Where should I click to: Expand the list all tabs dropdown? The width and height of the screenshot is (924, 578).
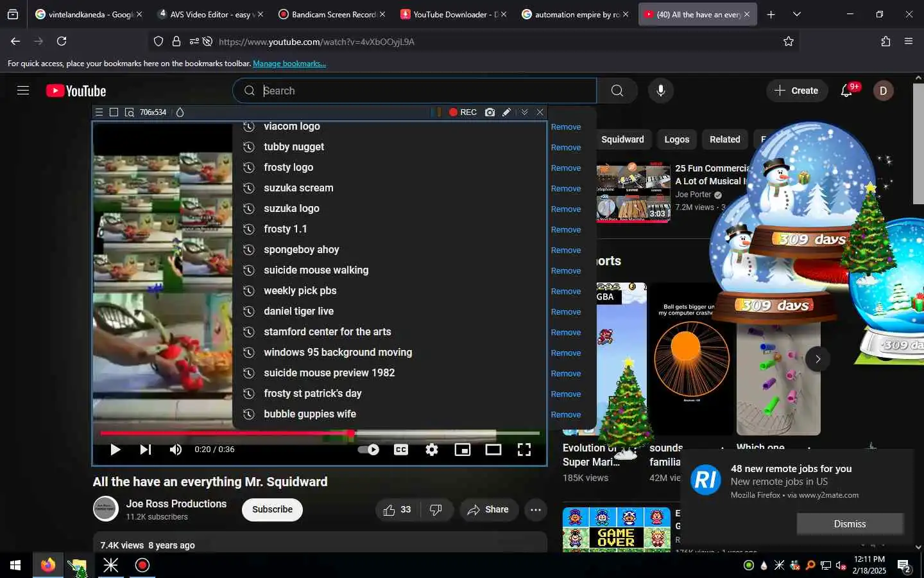pyautogui.click(x=797, y=14)
